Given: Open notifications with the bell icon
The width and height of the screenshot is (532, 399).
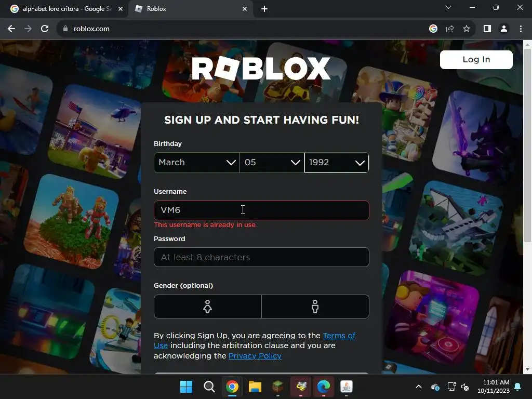Looking at the screenshot, I should tap(518, 387).
